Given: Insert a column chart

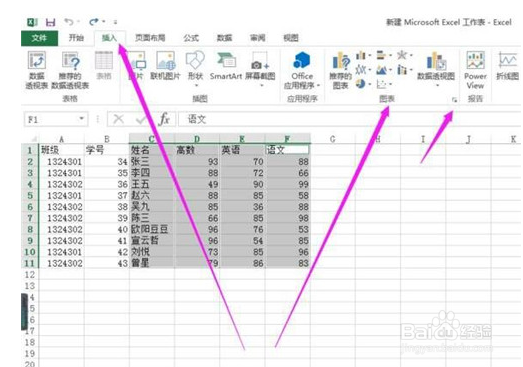Looking at the screenshot, I should tap(361, 55).
